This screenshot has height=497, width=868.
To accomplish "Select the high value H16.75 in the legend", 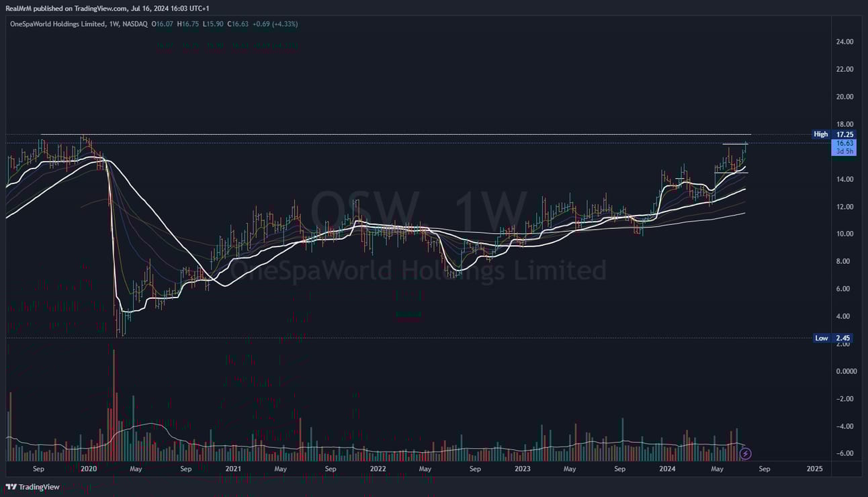I will click(x=188, y=24).
